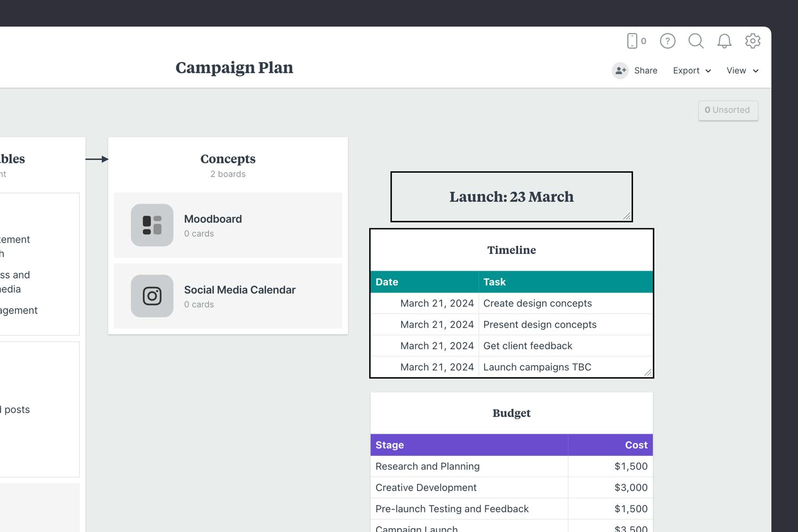Click the Instagram icon on Social Media Calendar
This screenshot has height=532, width=798.
tap(152, 296)
